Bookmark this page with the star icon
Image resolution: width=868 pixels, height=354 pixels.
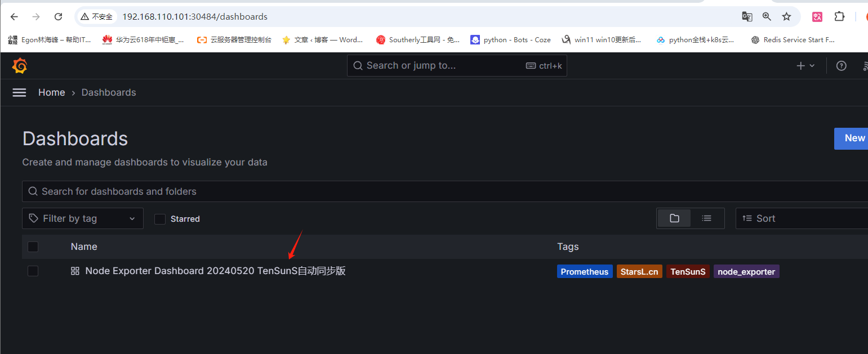point(786,17)
